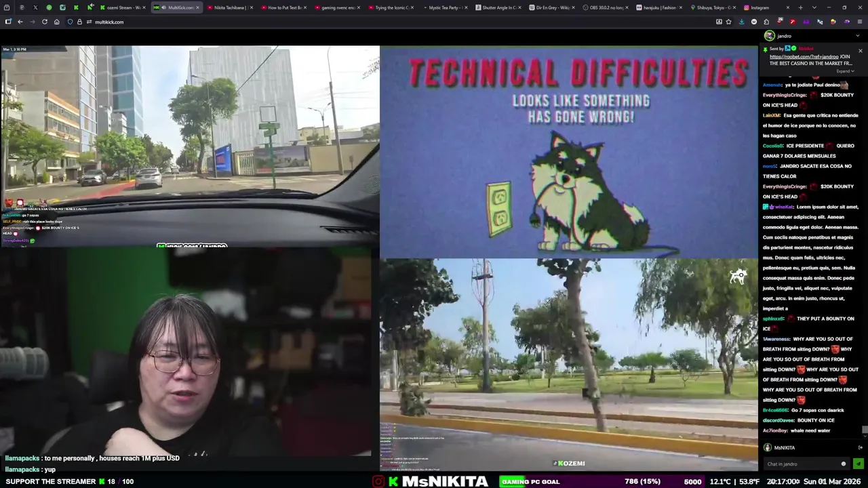Click the sidebar toggle icon left of back arrow

coord(8,22)
